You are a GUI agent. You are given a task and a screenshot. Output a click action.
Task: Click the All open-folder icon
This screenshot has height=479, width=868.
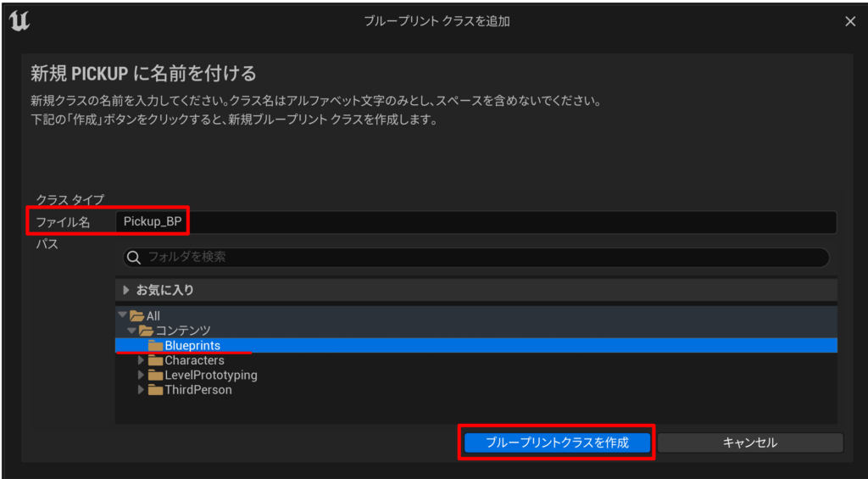136,315
